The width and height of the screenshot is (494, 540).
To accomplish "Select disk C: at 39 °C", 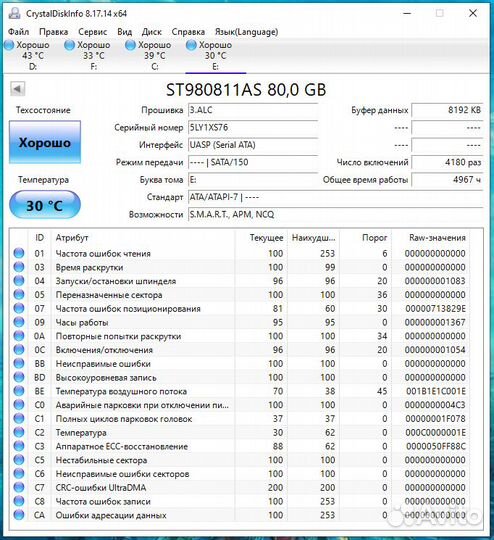I will coord(149,55).
